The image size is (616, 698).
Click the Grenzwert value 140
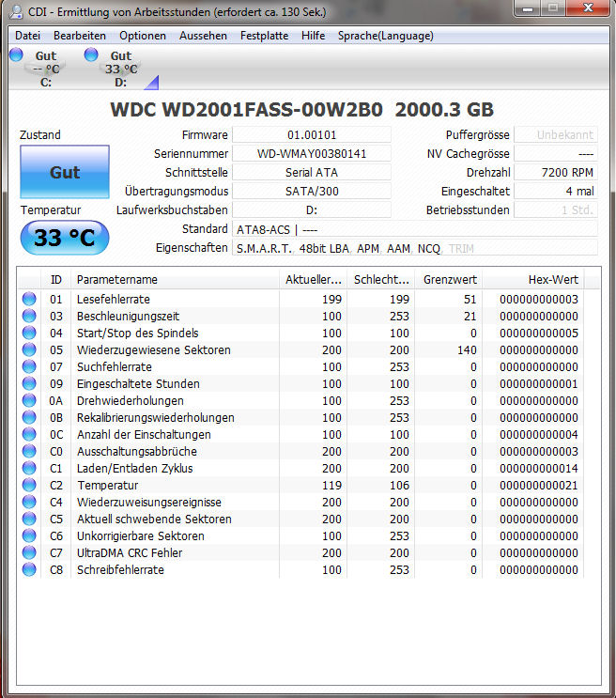pos(467,349)
